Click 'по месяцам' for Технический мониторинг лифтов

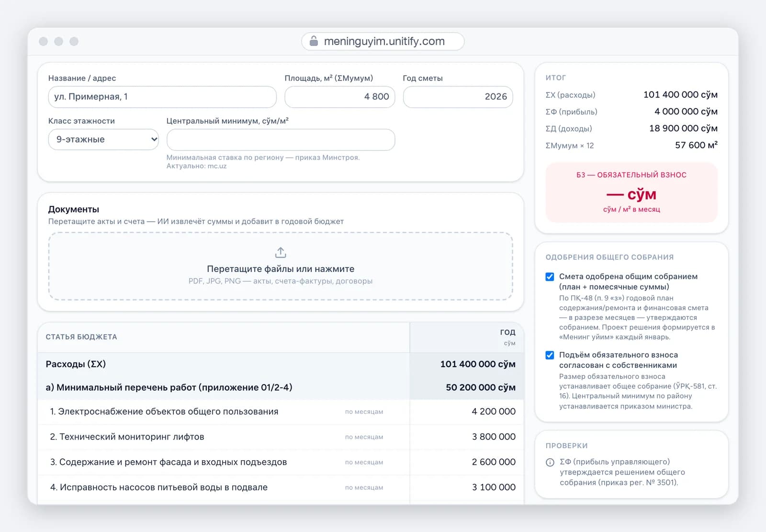[x=364, y=437]
